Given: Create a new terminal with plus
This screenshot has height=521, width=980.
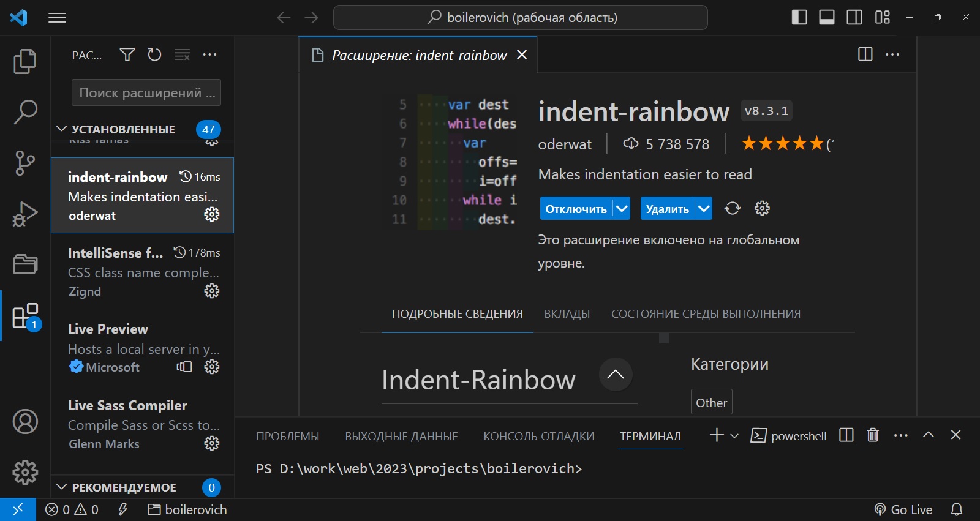Looking at the screenshot, I should (717, 435).
